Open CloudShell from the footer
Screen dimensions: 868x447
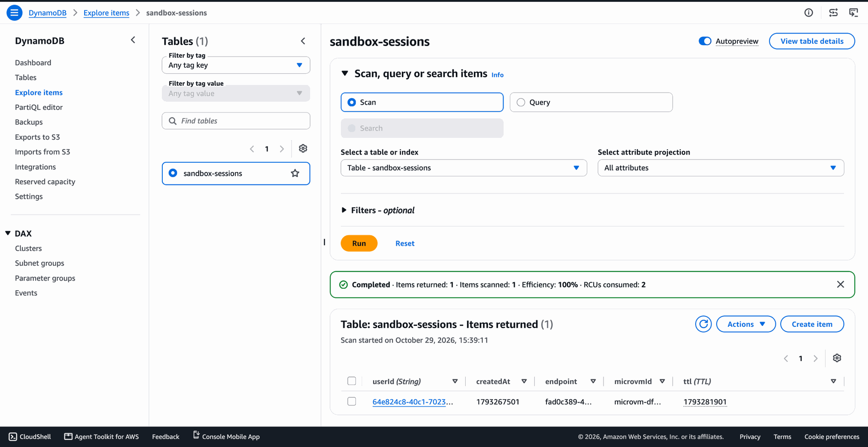(x=30, y=437)
